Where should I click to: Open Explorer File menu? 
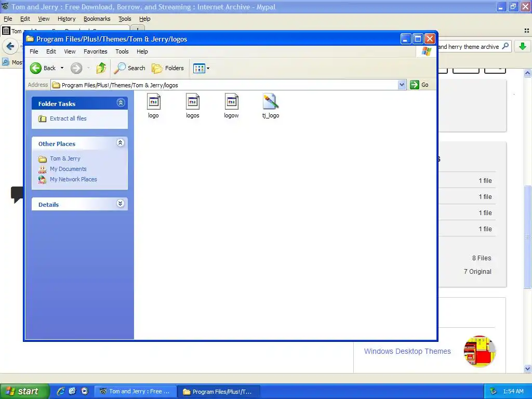(x=34, y=51)
